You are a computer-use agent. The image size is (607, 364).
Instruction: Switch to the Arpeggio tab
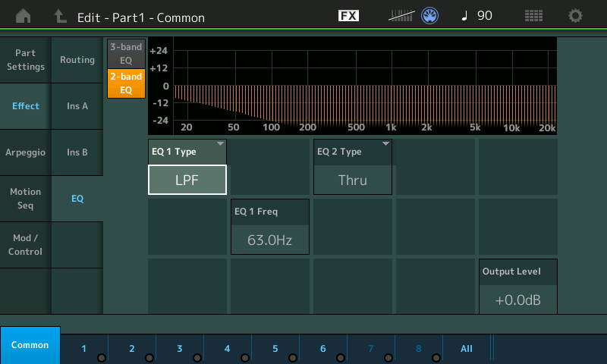[26, 152]
